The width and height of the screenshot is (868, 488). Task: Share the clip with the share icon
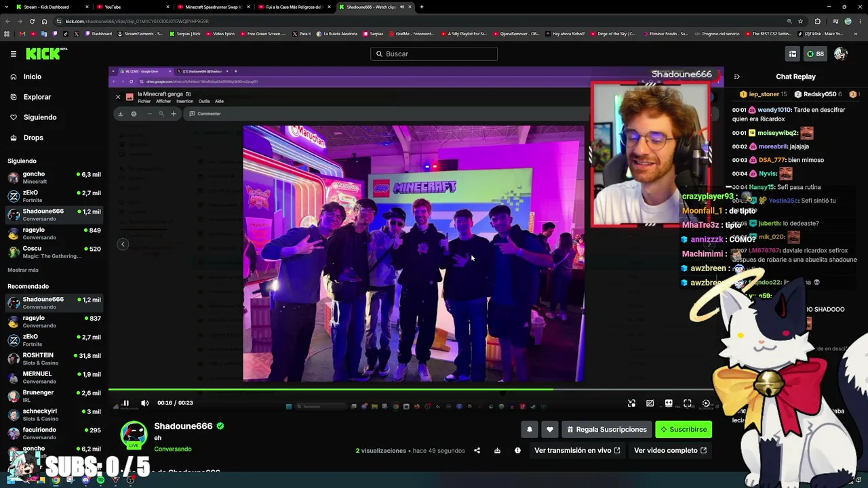coord(477,450)
